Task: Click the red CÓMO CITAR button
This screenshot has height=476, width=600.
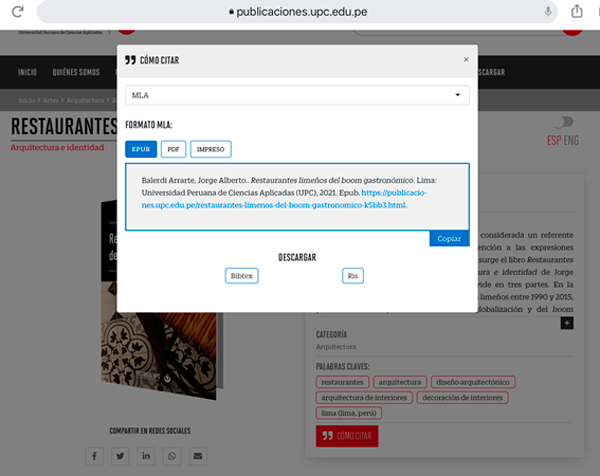Action: point(347,436)
